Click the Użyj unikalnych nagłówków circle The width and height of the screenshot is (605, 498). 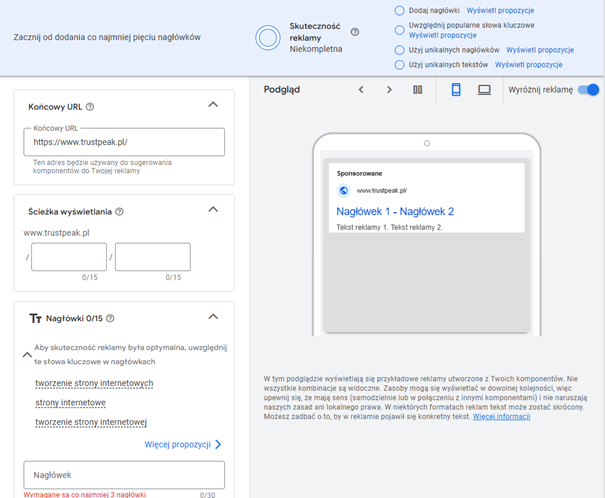pyautogui.click(x=399, y=50)
